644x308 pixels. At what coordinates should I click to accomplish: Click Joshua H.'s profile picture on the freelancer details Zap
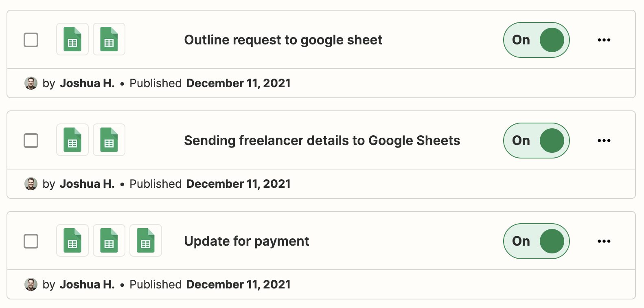pyautogui.click(x=31, y=184)
